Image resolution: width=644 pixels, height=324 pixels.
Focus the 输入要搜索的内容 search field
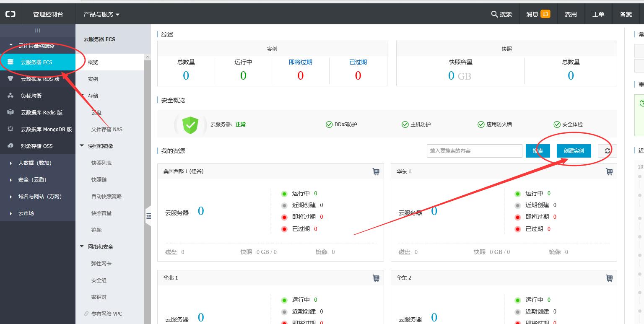pos(475,151)
